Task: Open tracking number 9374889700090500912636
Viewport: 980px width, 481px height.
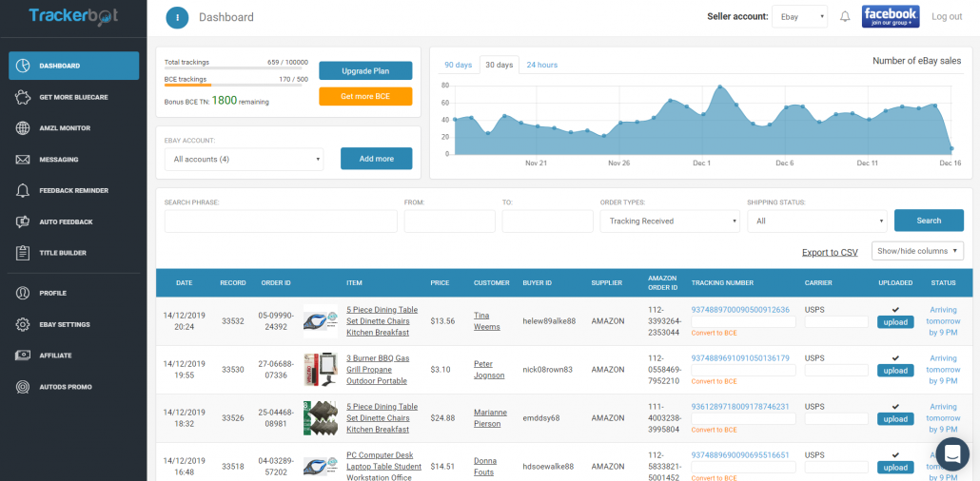Action: point(740,309)
